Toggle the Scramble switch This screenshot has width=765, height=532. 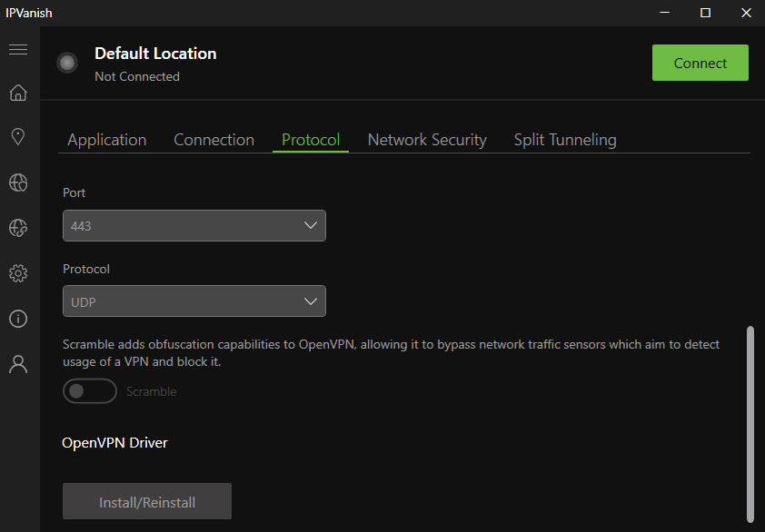90,390
